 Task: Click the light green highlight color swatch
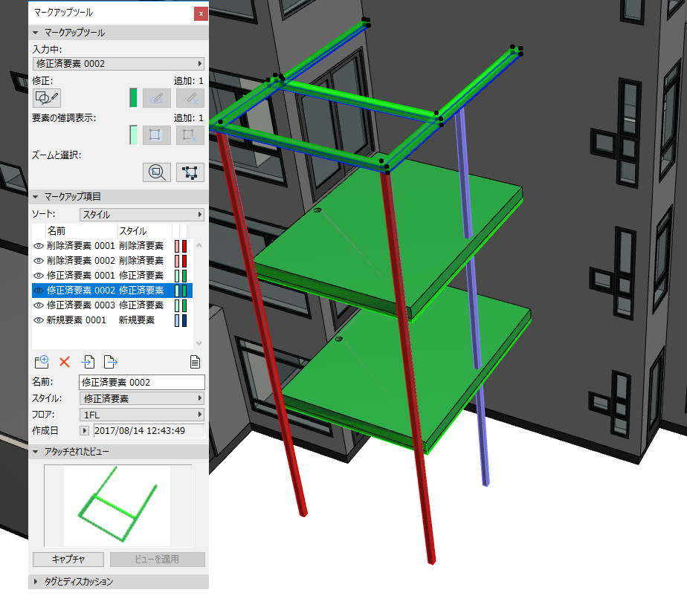pyautogui.click(x=134, y=134)
